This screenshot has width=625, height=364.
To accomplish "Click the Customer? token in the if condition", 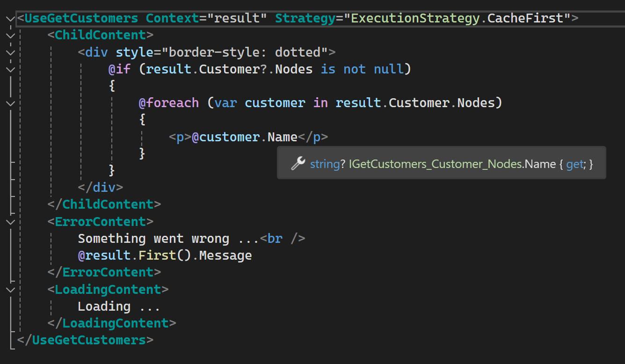I will [x=233, y=70].
